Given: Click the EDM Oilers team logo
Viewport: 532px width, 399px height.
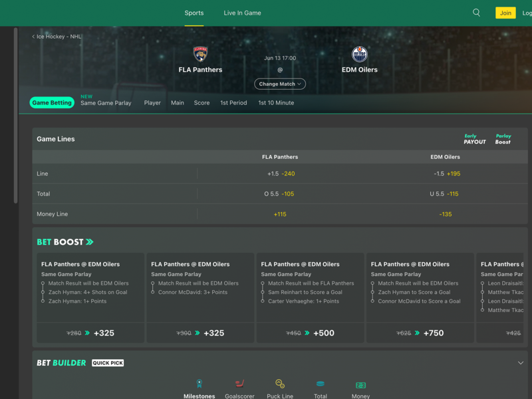Looking at the screenshot, I should [359, 54].
